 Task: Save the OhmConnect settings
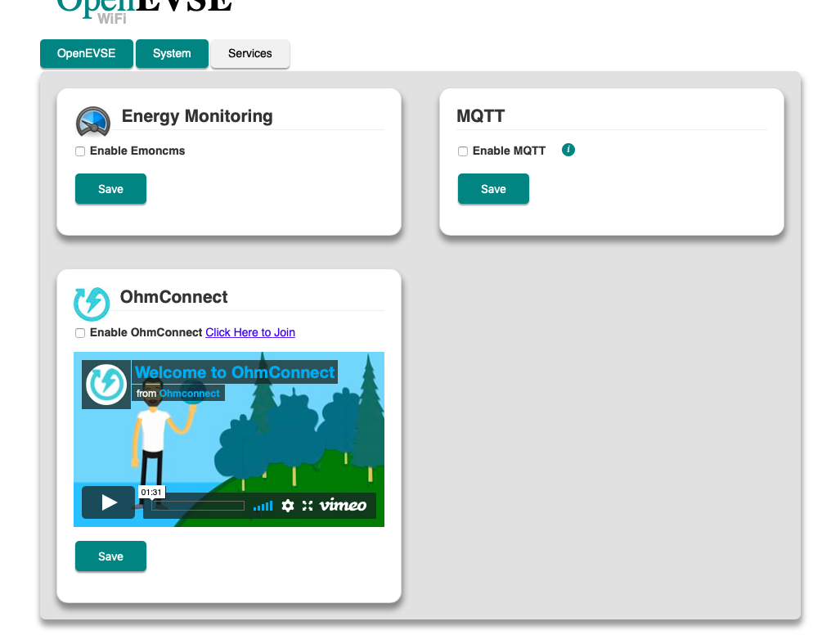click(x=110, y=556)
